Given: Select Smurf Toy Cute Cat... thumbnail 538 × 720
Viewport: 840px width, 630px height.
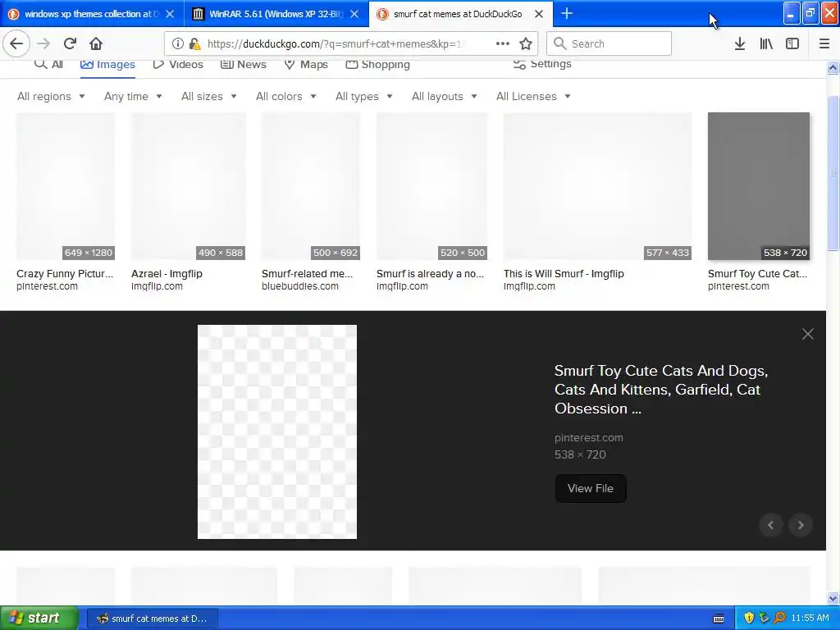Looking at the screenshot, I should tap(759, 186).
